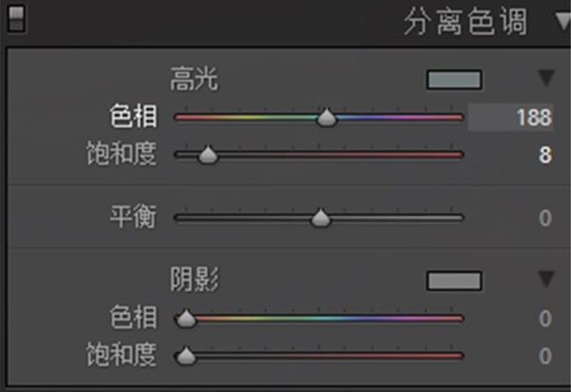Click the 阴影 饱和度 value field

(544, 356)
